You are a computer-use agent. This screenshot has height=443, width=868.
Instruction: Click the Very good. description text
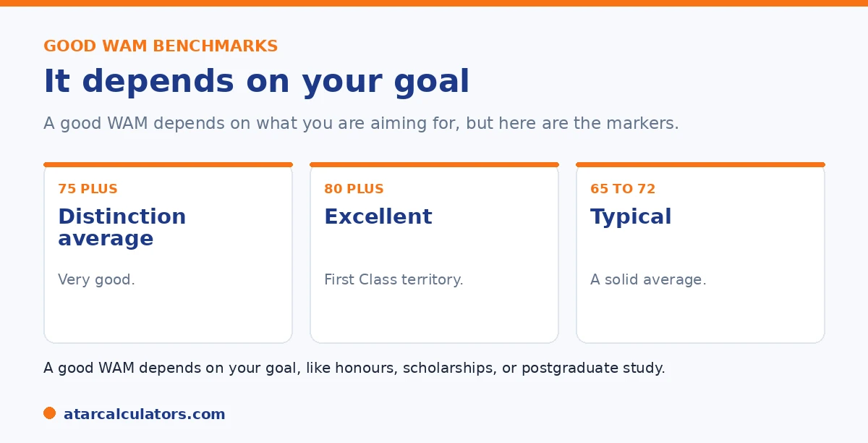(x=96, y=279)
